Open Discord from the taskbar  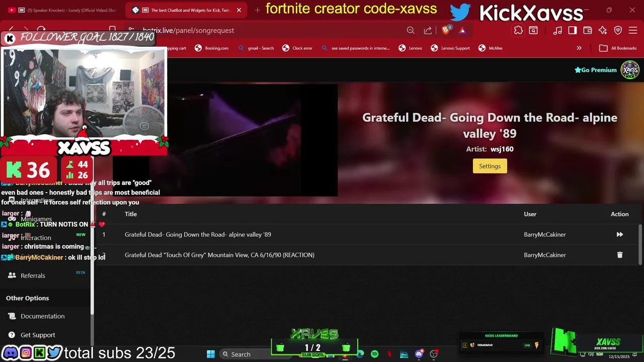coord(419,354)
